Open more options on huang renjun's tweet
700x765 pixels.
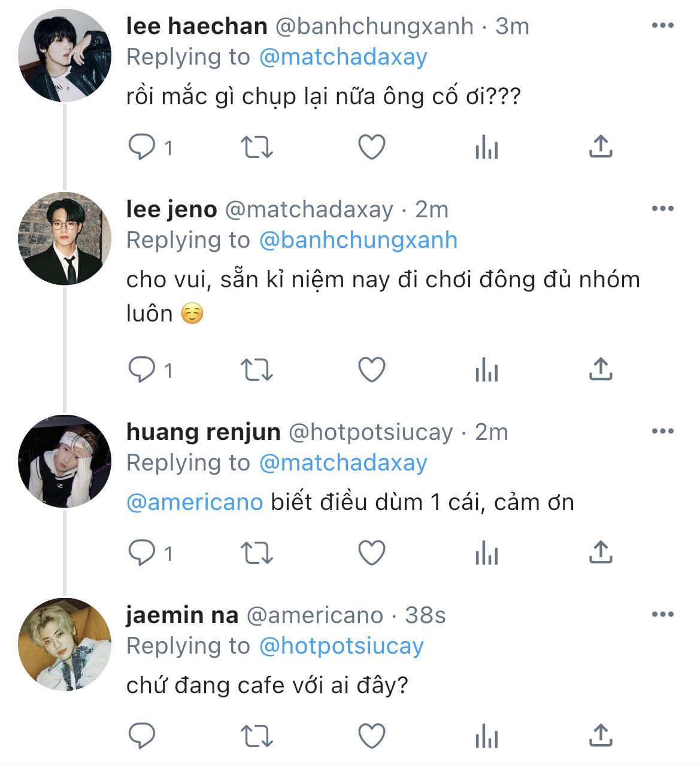click(x=662, y=432)
